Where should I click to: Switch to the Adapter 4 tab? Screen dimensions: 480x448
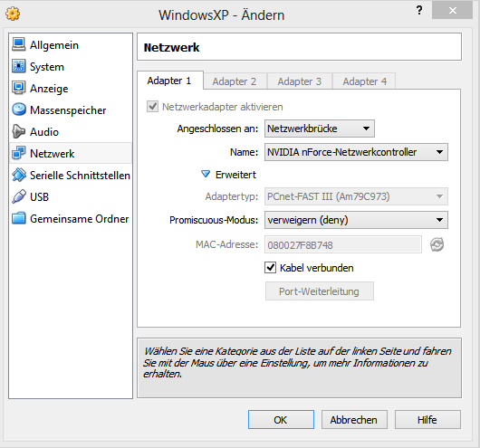click(364, 81)
